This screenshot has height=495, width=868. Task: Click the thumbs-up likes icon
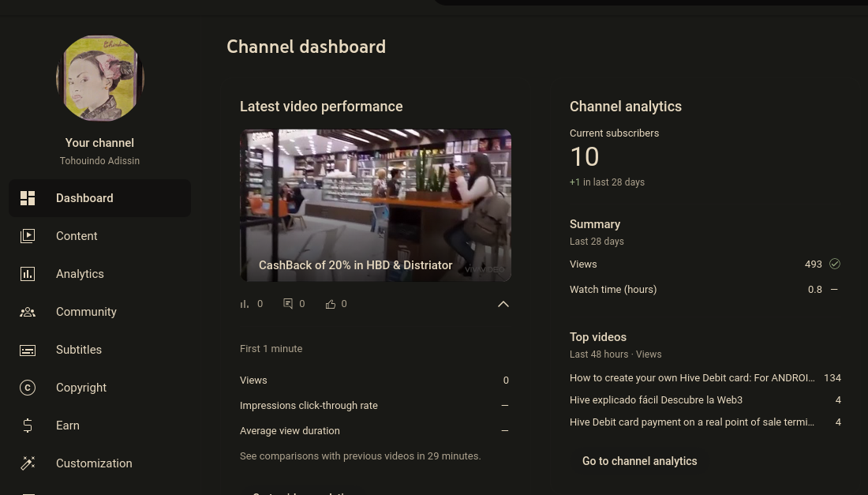tap(331, 304)
